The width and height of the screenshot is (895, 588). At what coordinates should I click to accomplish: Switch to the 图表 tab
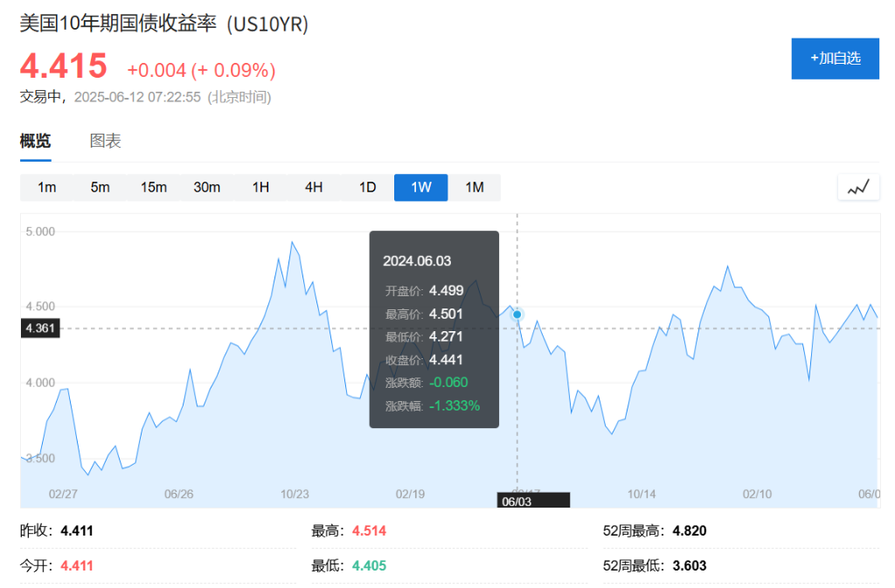pos(106,141)
